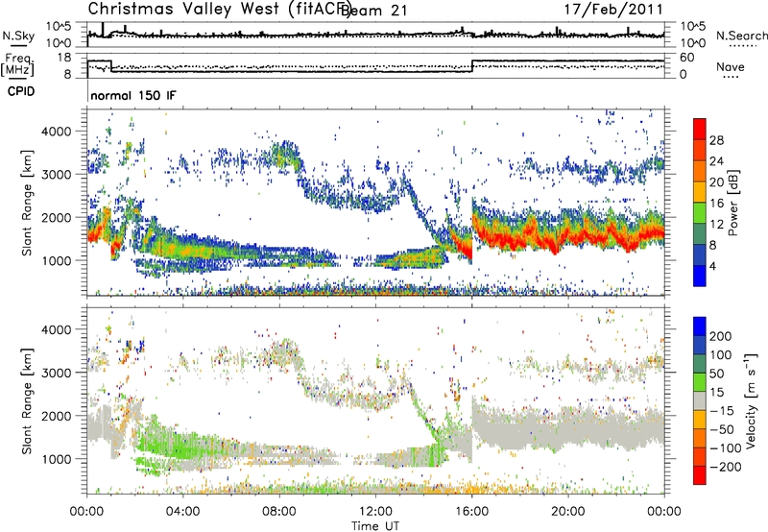
Task: Click the 1000 km tick on power panel
Action: [58, 260]
